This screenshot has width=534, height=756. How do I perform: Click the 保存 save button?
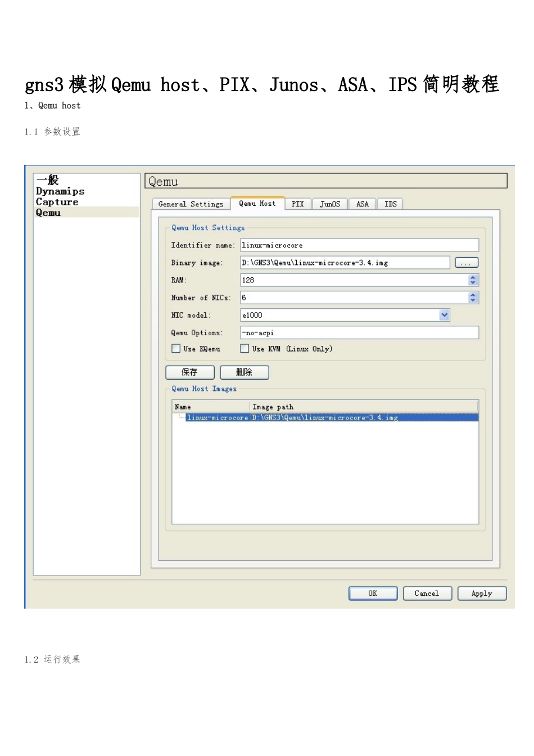pyautogui.click(x=190, y=372)
